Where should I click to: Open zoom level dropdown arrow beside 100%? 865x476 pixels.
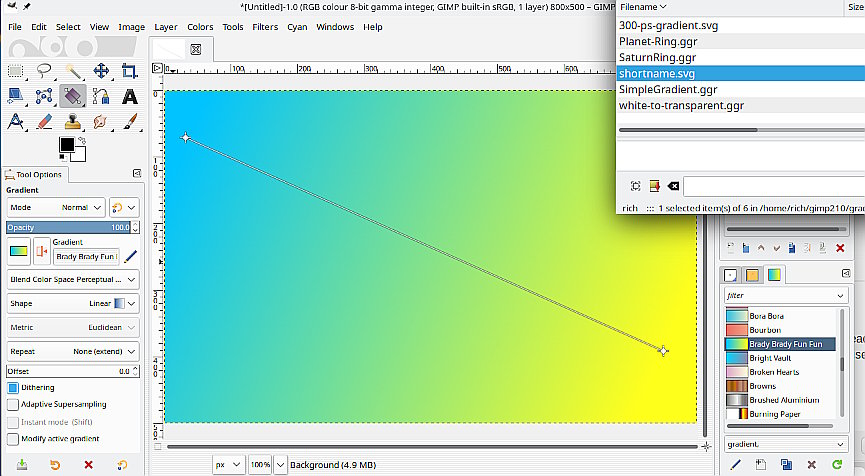(x=280, y=464)
